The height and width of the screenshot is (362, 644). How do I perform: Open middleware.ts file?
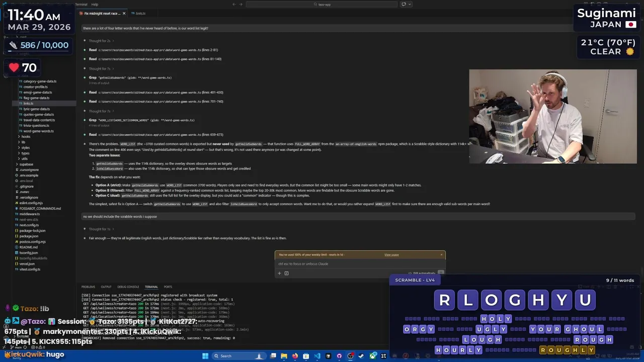pos(29,214)
